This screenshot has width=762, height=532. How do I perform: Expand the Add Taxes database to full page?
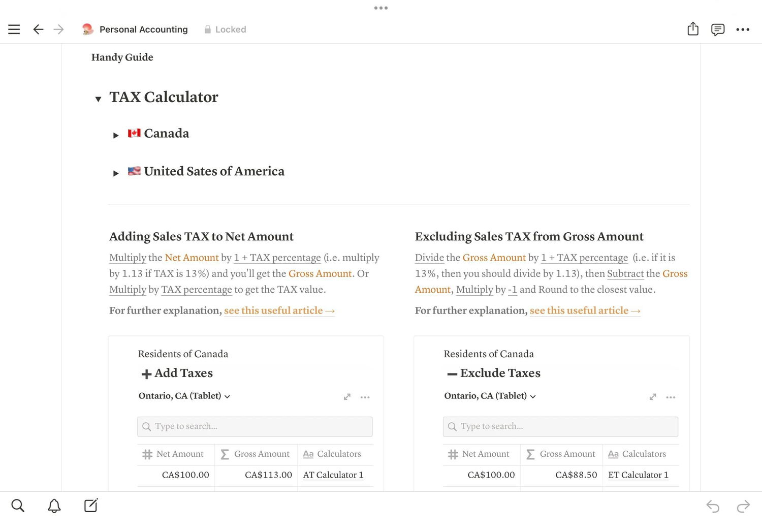click(347, 397)
